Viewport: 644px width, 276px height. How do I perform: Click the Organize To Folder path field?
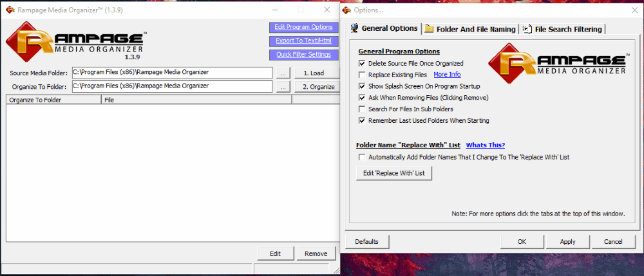coord(172,86)
